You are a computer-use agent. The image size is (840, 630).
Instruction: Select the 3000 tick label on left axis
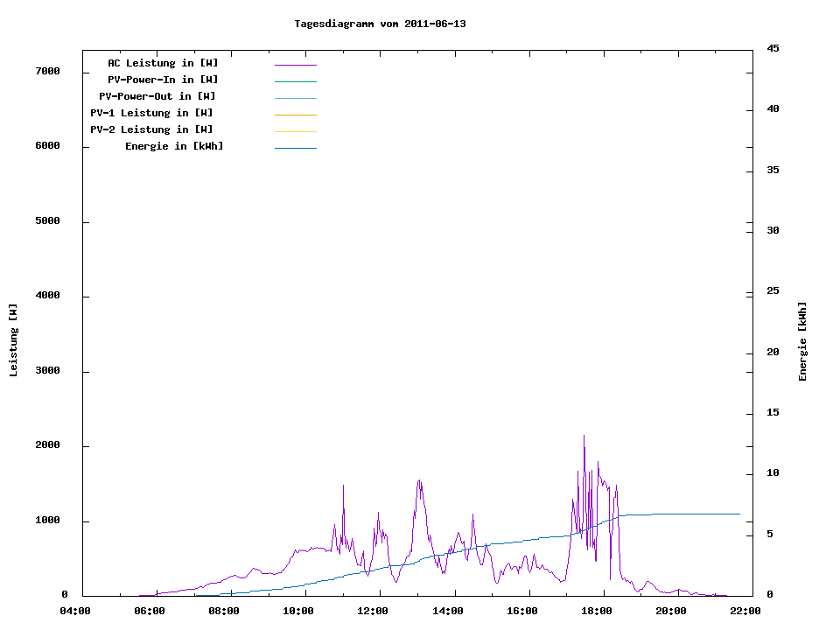[47, 371]
